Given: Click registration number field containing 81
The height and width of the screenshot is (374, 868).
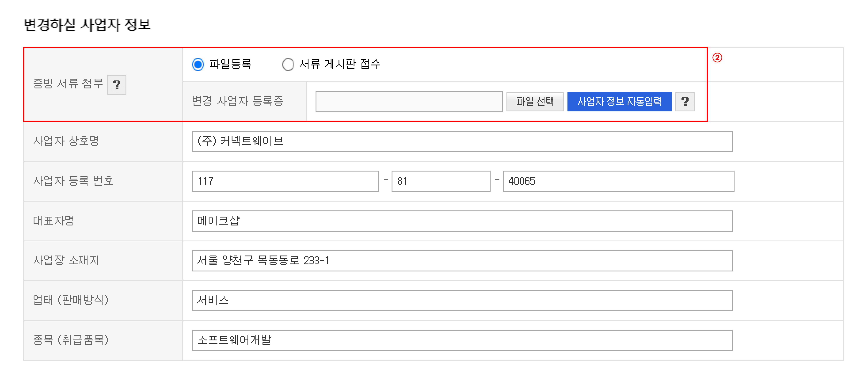Looking at the screenshot, I should click(440, 181).
